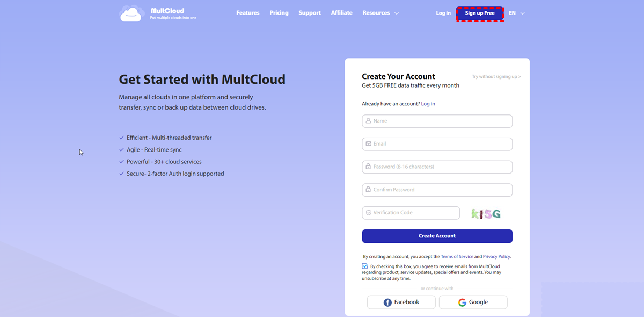Focus the Verification Code field

pyautogui.click(x=411, y=213)
